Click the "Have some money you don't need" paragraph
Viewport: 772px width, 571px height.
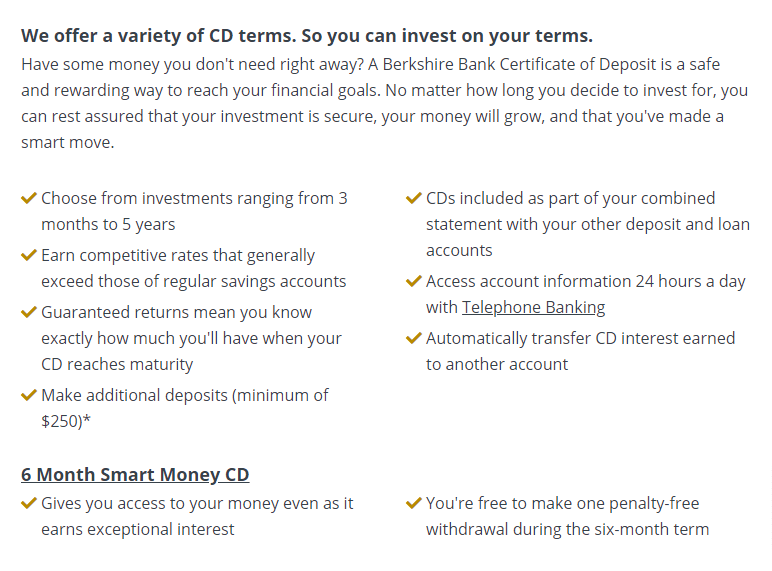(385, 103)
